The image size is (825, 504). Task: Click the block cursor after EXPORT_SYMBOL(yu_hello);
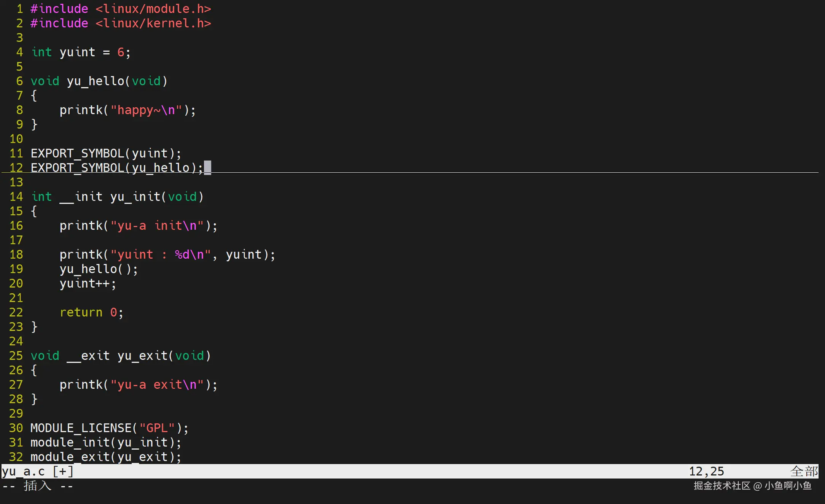207,168
